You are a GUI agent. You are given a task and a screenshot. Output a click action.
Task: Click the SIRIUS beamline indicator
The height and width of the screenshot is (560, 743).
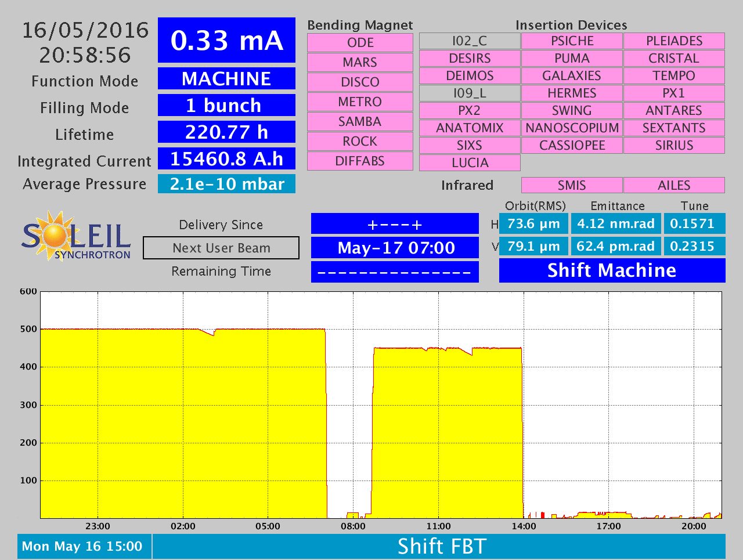click(674, 145)
